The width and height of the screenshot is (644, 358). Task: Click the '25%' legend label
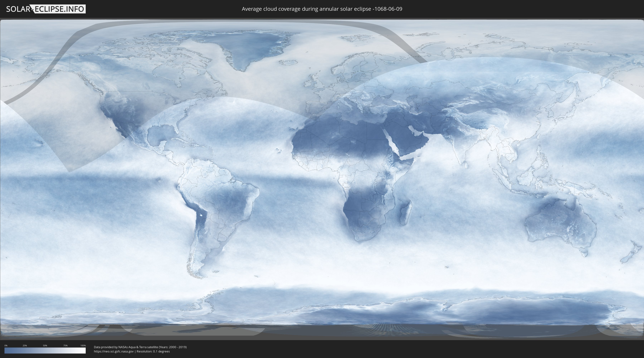25,345
